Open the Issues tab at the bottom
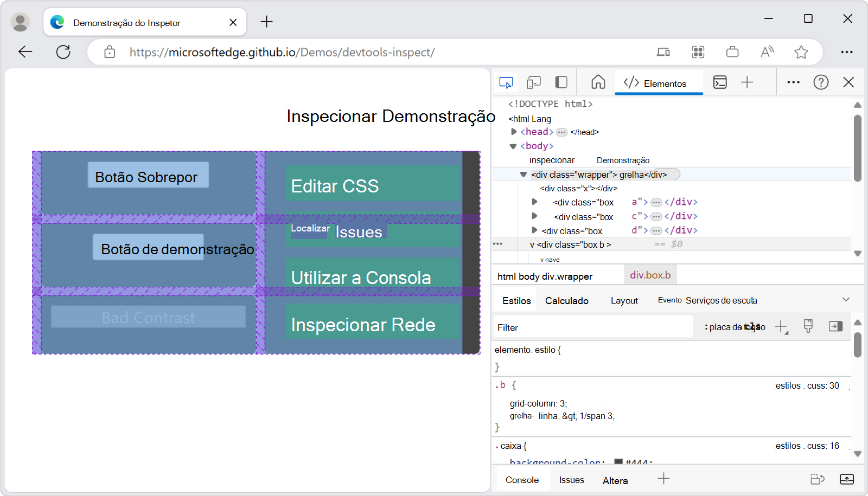This screenshot has height=496, width=868. [x=571, y=480]
